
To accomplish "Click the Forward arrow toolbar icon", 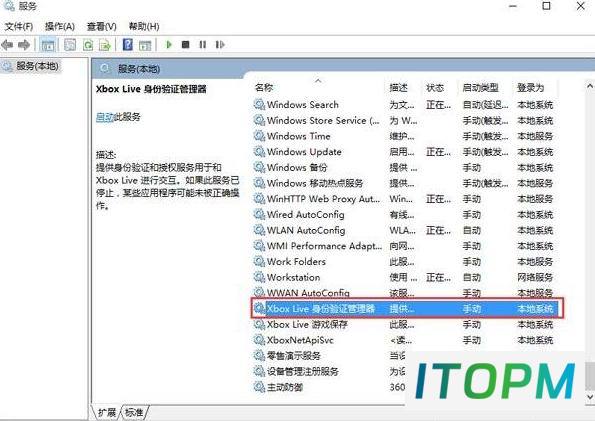I will (24, 45).
